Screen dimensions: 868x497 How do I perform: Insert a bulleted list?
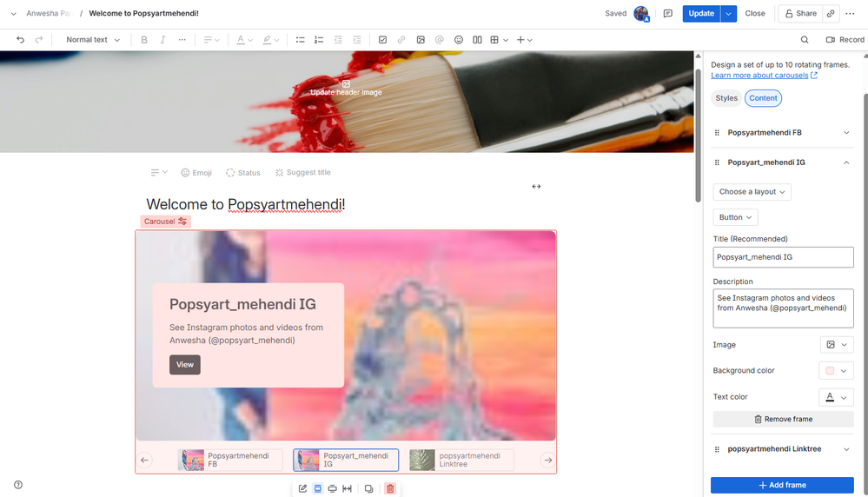[x=300, y=40]
